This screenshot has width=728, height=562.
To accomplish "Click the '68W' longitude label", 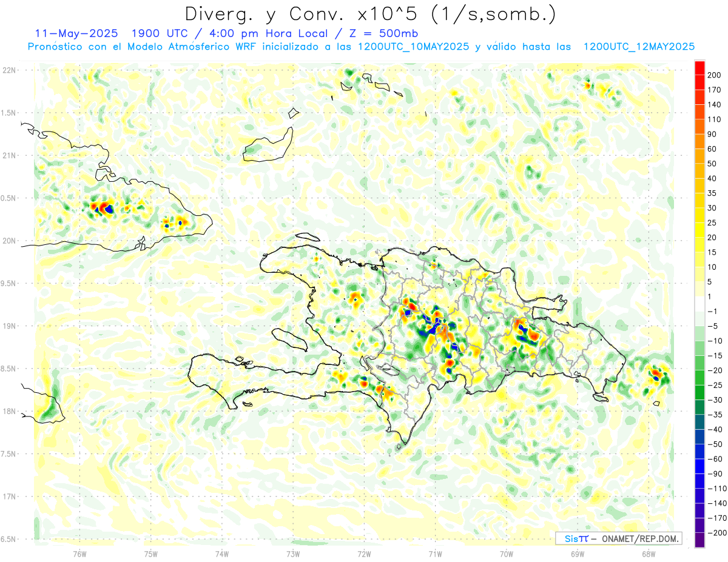I will [x=649, y=554].
